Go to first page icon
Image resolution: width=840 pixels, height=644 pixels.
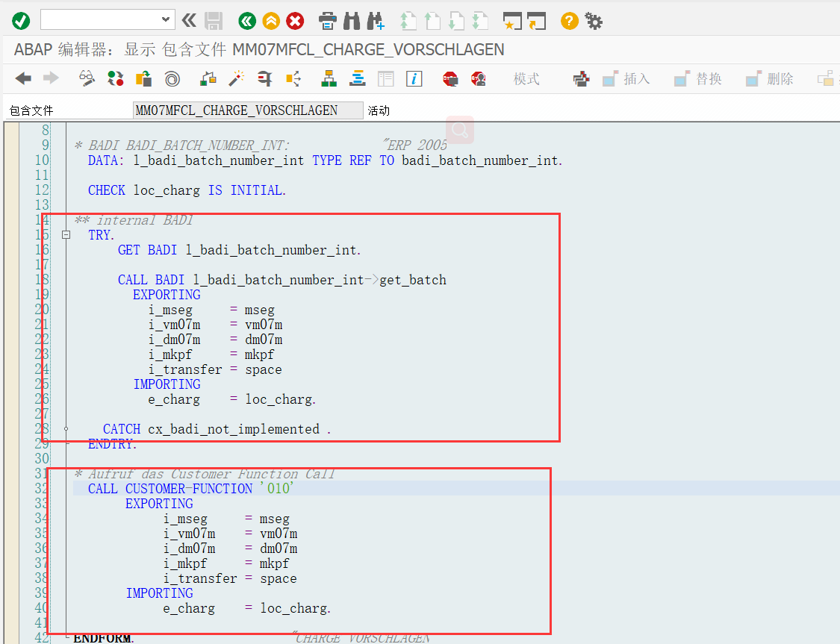[x=408, y=22]
